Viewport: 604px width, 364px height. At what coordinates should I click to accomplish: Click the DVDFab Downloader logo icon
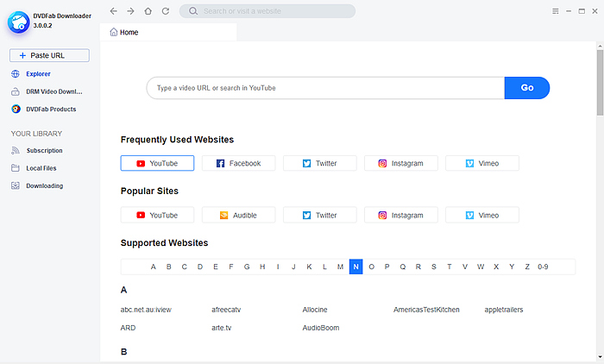18,22
